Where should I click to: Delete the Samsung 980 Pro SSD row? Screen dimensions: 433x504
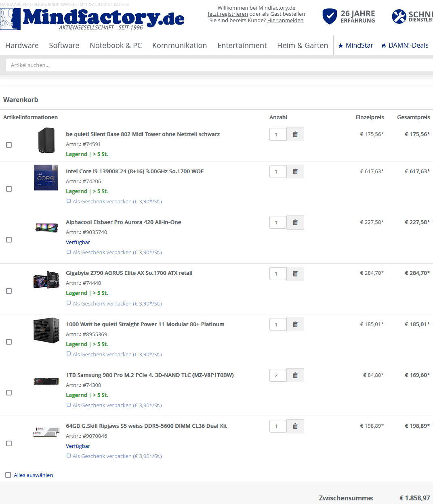pos(295,375)
